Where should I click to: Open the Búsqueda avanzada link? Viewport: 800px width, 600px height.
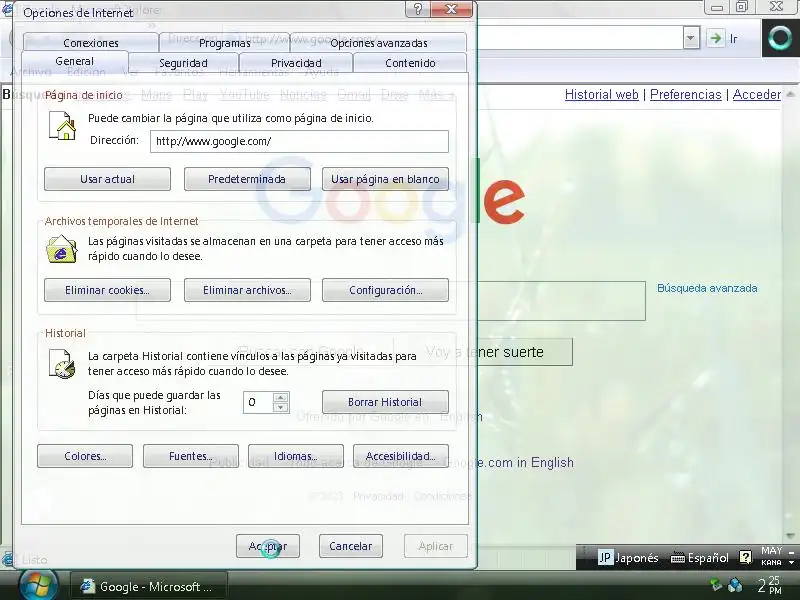707,288
